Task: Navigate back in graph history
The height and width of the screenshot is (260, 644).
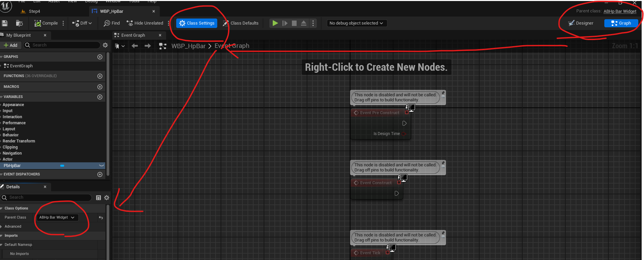Action: coord(135,46)
